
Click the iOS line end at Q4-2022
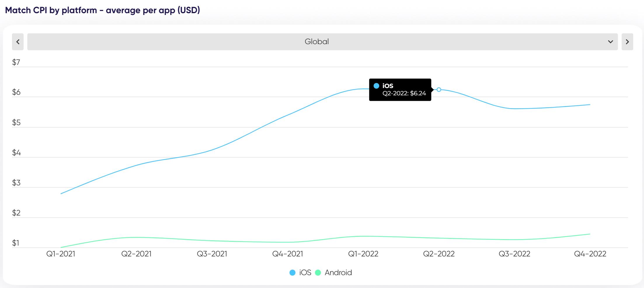[x=590, y=105]
